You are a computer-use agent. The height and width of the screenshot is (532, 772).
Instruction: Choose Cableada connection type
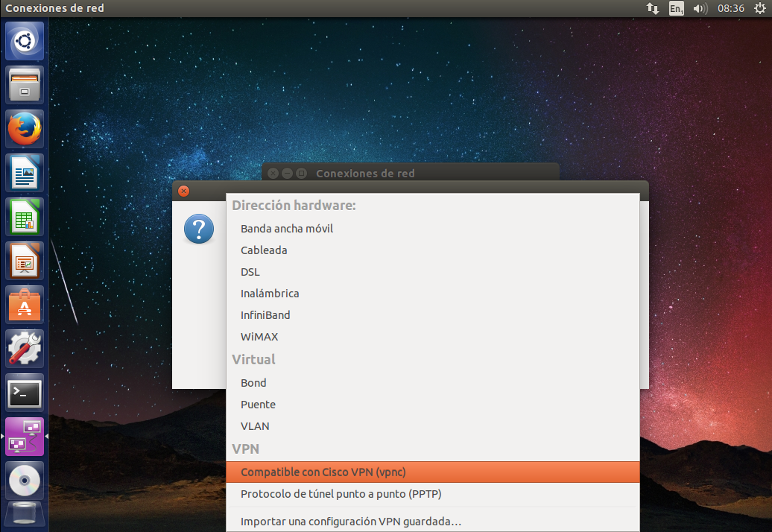(x=433, y=250)
